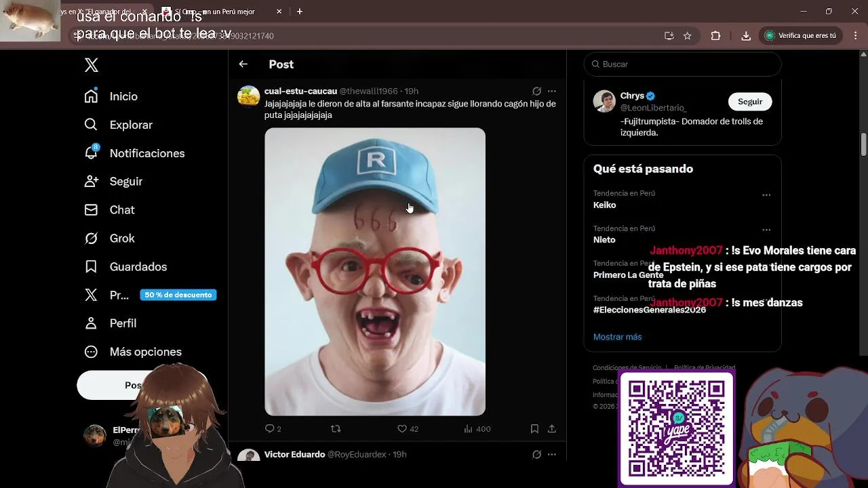Open the Chrys profile avatar
Image resolution: width=868 pixels, height=488 pixels.
click(x=604, y=101)
